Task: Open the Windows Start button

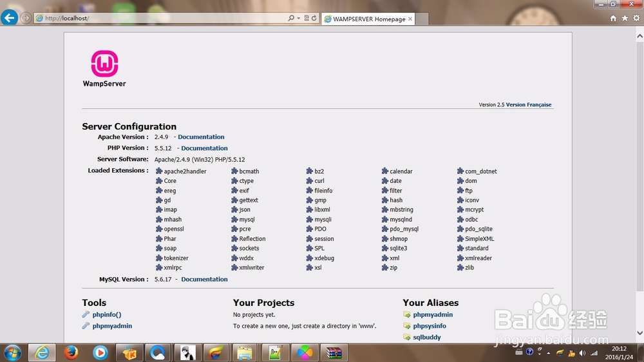Action: pyautogui.click(x=12, y=352)
